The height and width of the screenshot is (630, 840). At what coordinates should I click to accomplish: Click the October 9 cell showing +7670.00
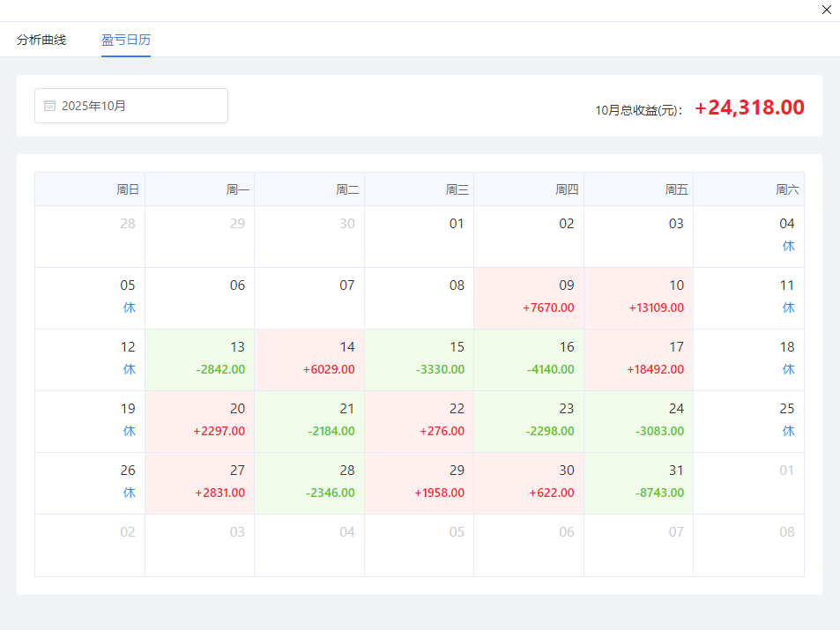pos(529,298)
